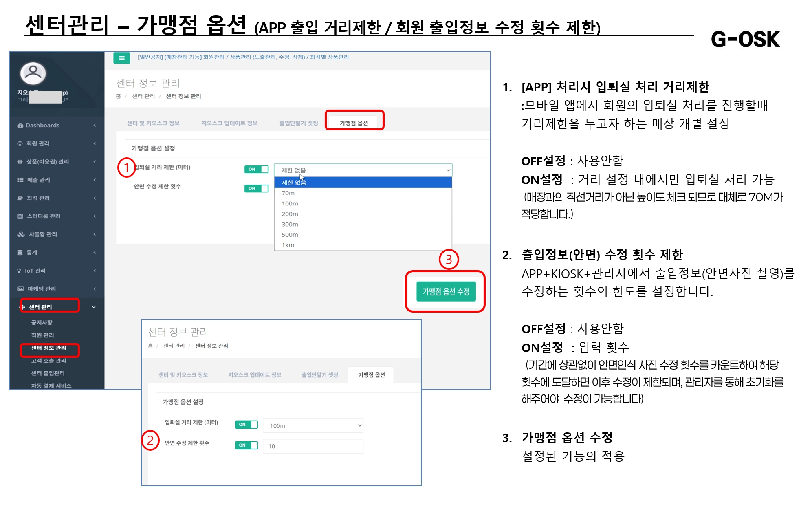Switch to the 지오스크 업데이트 정보 tab

pyautogui.click(x=229, y=123)
